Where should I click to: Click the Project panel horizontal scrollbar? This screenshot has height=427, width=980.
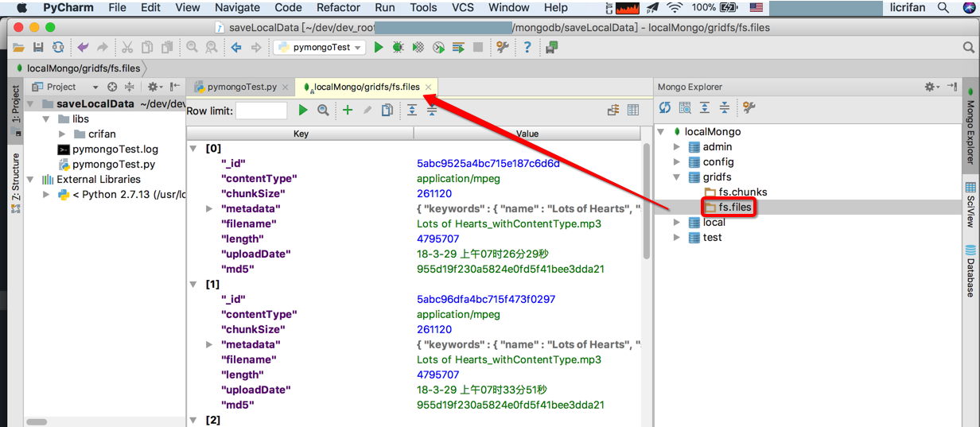[37, 422]
